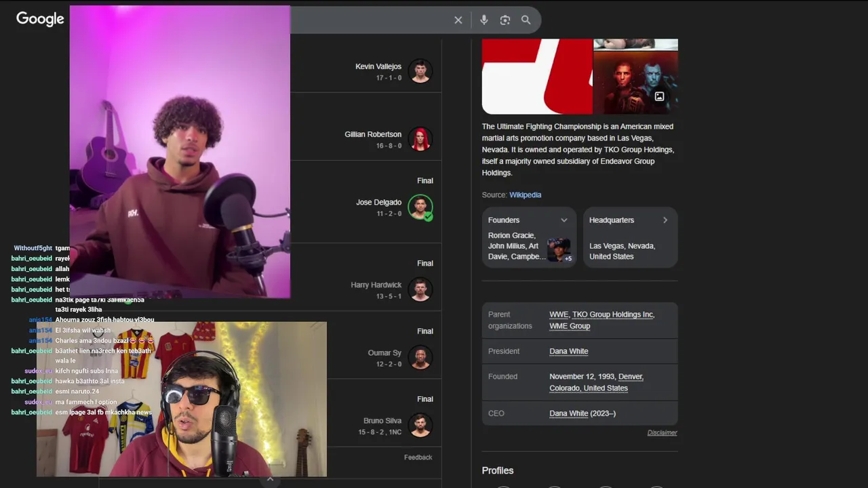Click Final label above Jose Delgado
Viewport: 868px width, 488px height.
pyautogui.click(x=425, y=180)
